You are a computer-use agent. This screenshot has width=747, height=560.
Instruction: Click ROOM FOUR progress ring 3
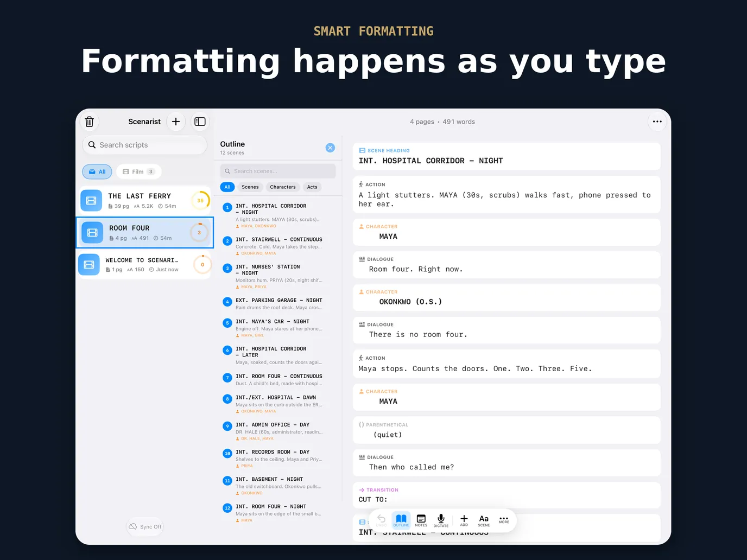(x=199, y=233)
